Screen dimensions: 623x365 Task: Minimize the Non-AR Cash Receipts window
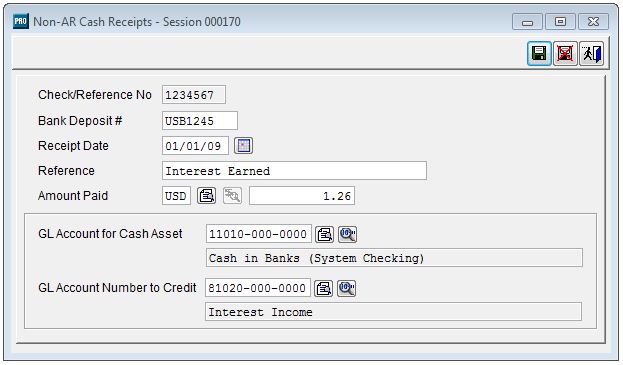tap(527, 22)
